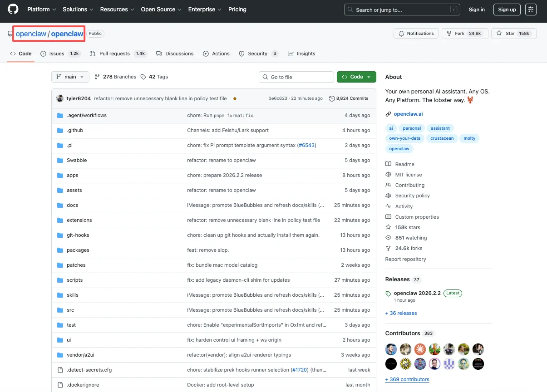Click the GitHub logo icon

click(13, 10)
